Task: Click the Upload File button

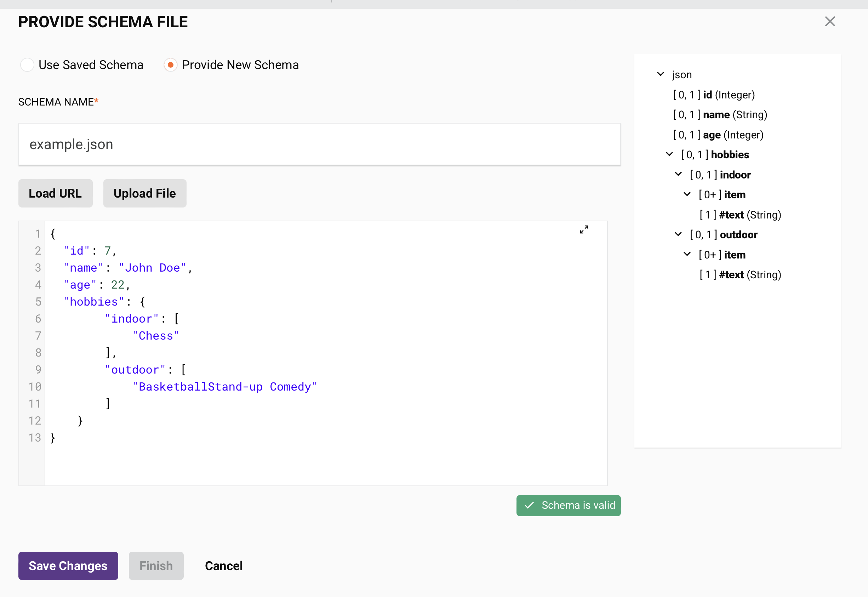Action: (x=144, y=193)
